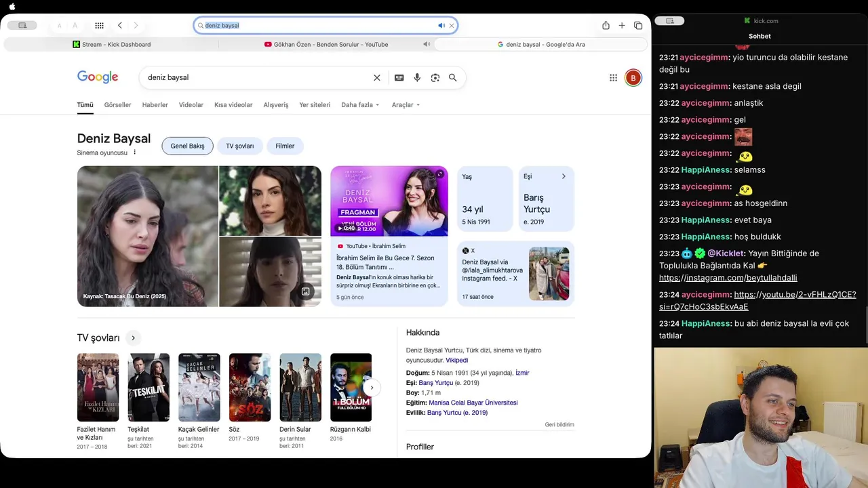Click the Google logo

point(98,77)
